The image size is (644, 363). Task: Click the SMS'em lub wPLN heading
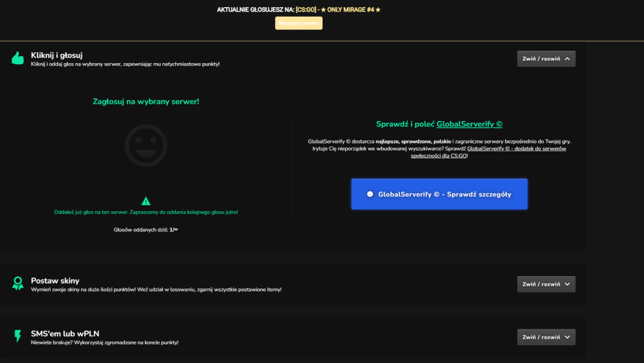click(65, 333)
